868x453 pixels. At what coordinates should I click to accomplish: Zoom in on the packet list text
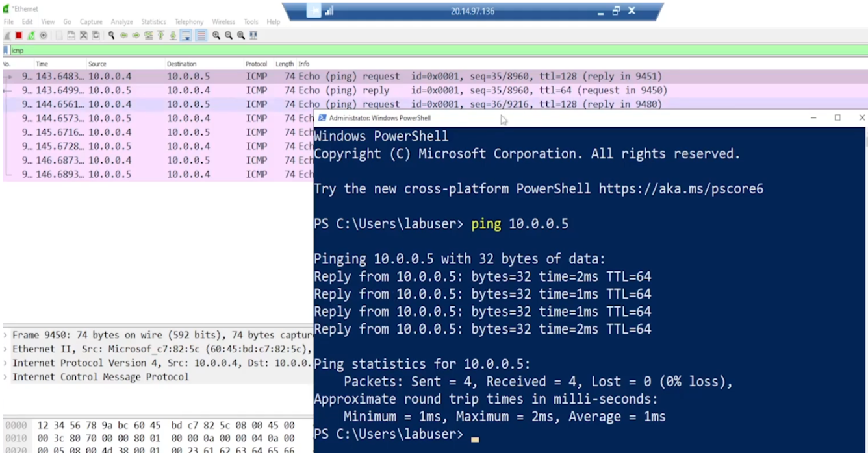216,35
